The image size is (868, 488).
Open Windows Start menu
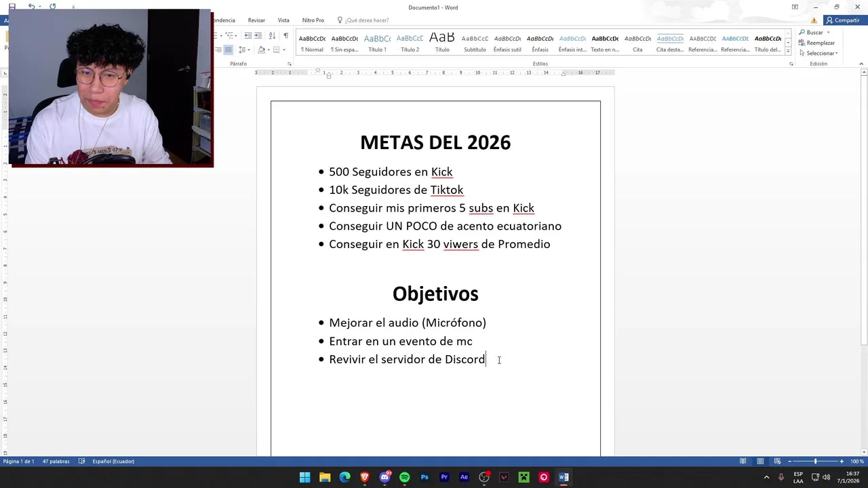[305, 477]
